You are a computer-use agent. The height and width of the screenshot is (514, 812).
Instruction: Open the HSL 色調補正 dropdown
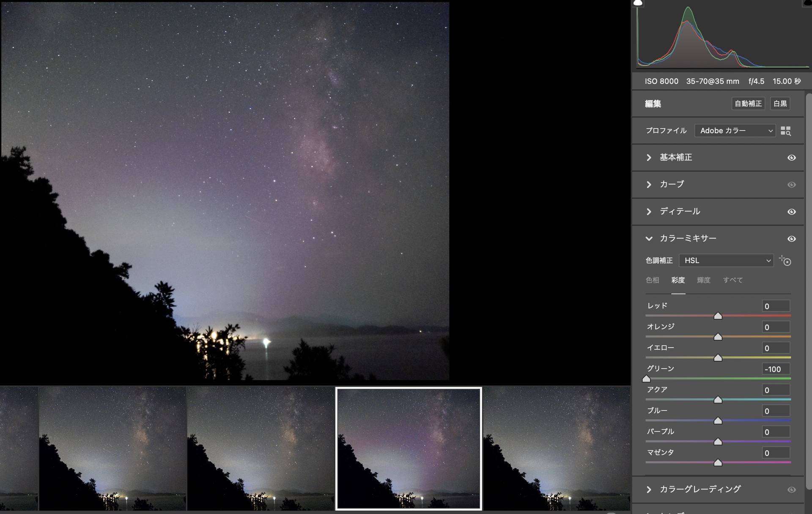click(x=726, y=261)
